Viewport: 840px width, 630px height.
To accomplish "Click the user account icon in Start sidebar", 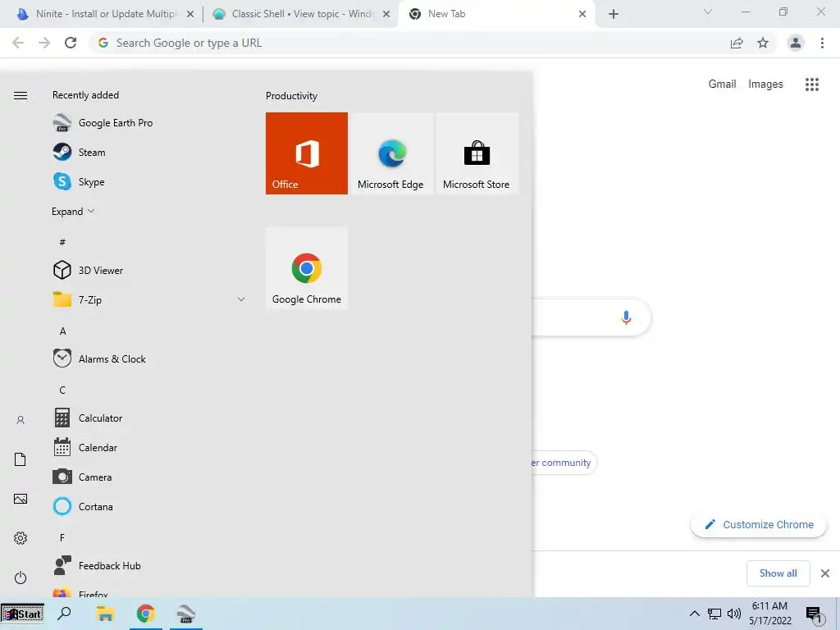I will (x=21, y=420).
